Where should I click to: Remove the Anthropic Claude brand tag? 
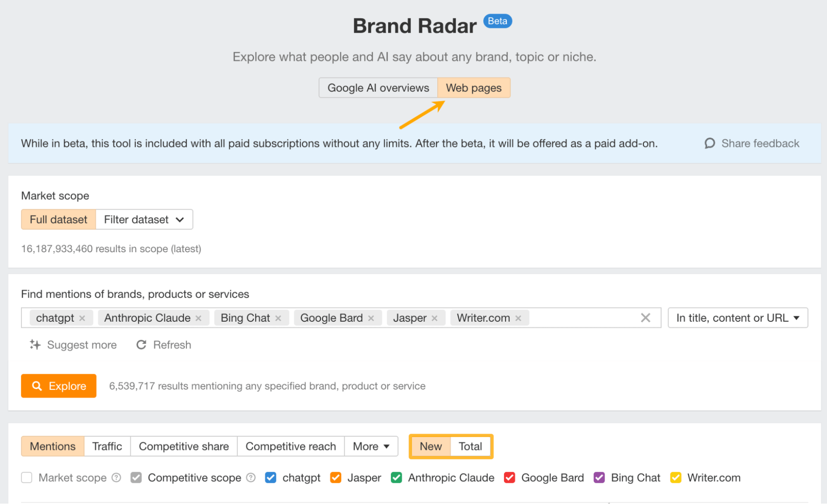pos(199,318)
